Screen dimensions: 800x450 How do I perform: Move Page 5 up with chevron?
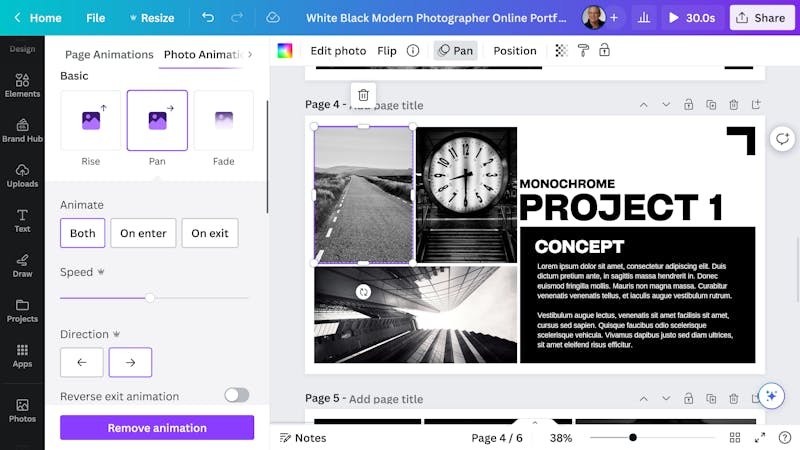pyautogui.click(x=644, y=399)
